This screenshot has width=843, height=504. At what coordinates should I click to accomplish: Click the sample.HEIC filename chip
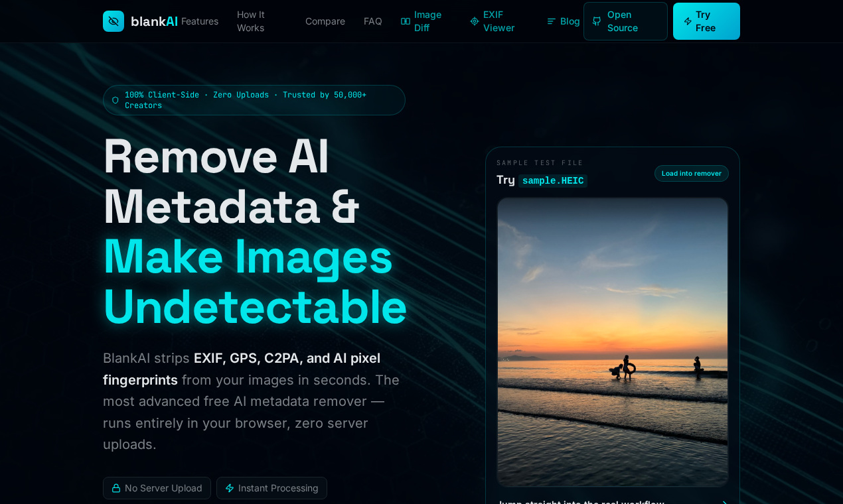[x=552, y=180]
